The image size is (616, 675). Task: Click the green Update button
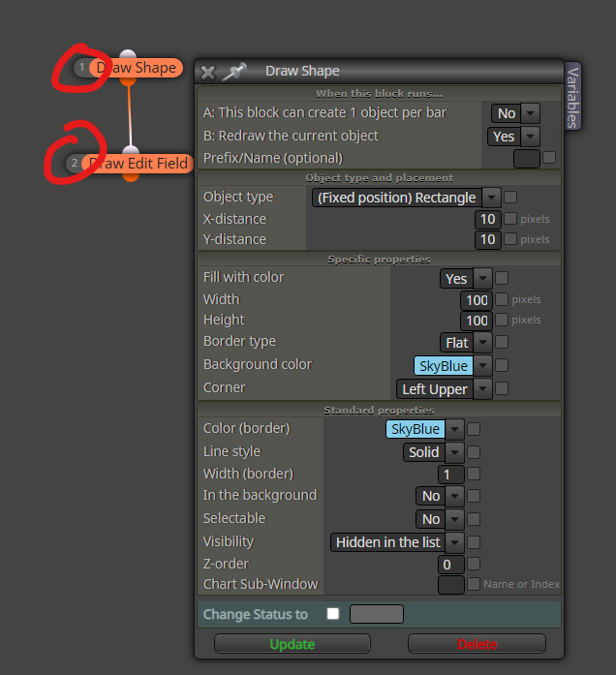tap(293, 644)
